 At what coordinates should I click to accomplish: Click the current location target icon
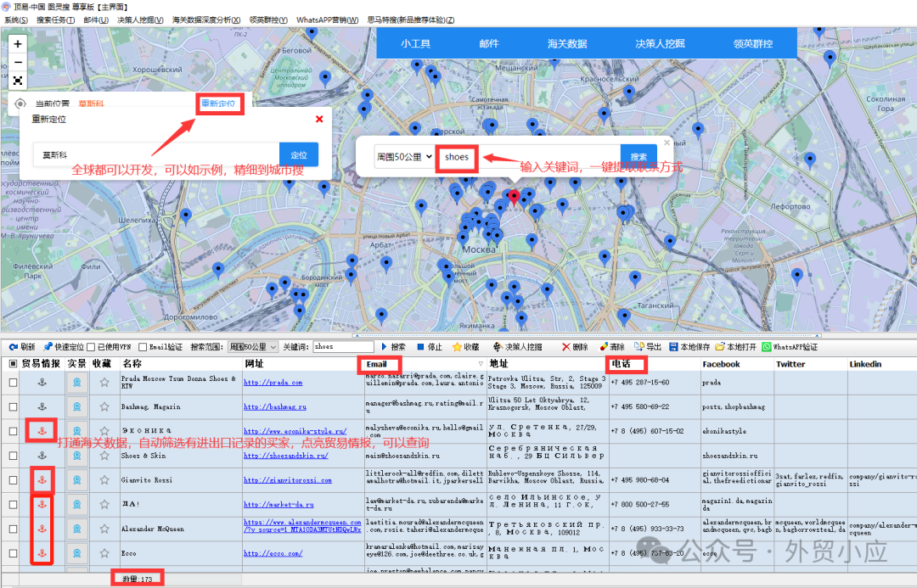[20, 104]
